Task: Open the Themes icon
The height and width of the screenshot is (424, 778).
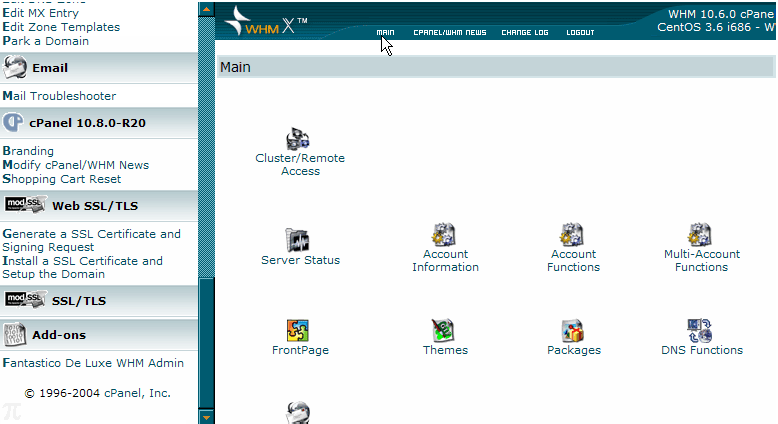Action: point(444,331)
